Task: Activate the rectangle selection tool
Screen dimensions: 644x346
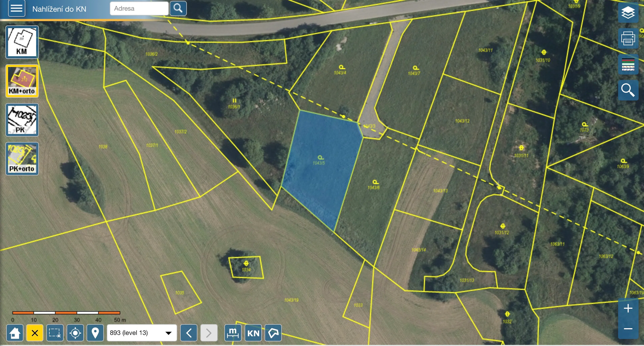Action: 55,333
